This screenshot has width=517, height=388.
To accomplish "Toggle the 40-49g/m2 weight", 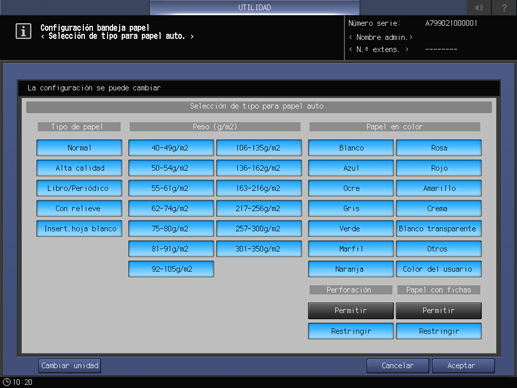I will pos(171,148).
